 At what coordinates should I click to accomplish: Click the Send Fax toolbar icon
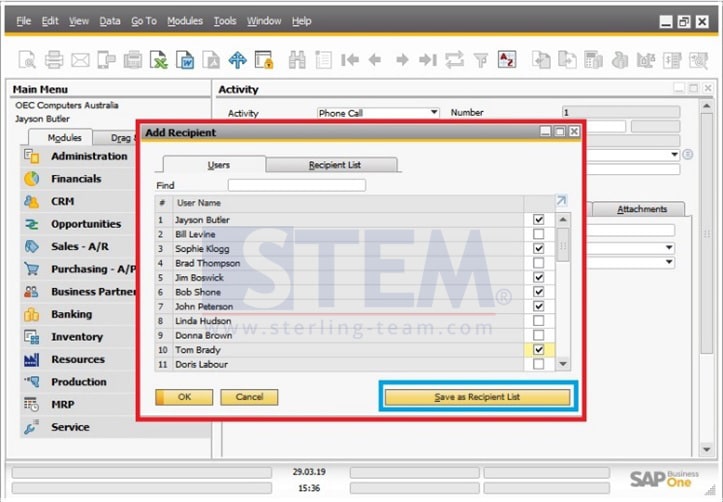click(133, 60)
